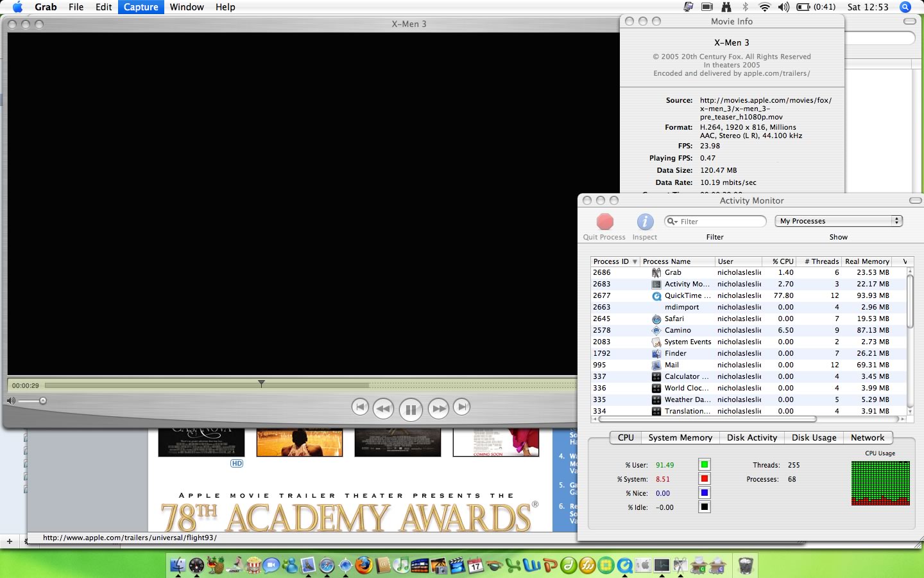This screenshot has width=924, height=578.
Task: Pause the X-Men 3 movie
Action: 411,409
